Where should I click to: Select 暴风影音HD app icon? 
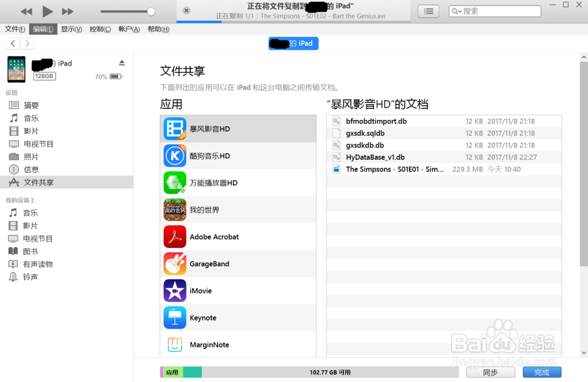[175, 129]
